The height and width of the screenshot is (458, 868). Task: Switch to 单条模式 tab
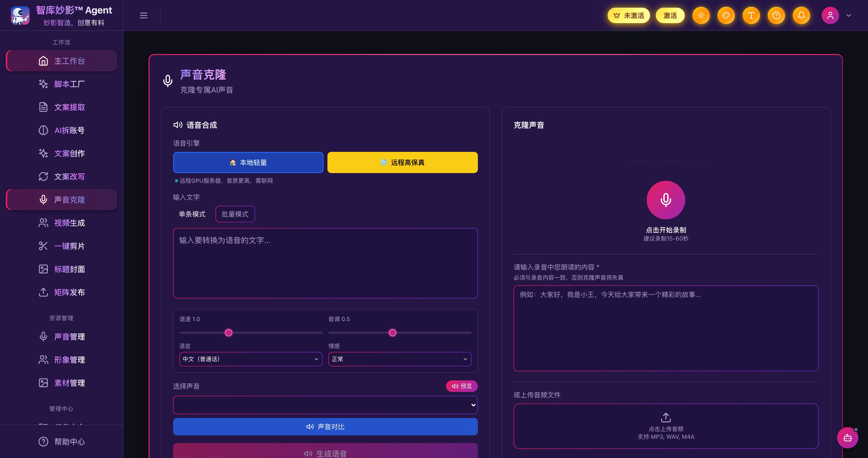[x=192, y=214]
